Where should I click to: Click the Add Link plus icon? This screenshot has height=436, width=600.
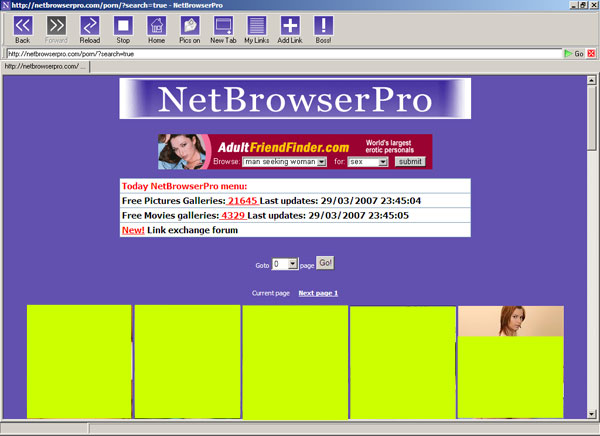click(x=290, y=26)
